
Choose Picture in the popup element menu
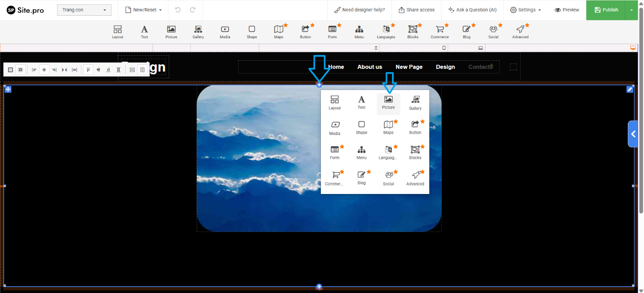pos(388,102)
